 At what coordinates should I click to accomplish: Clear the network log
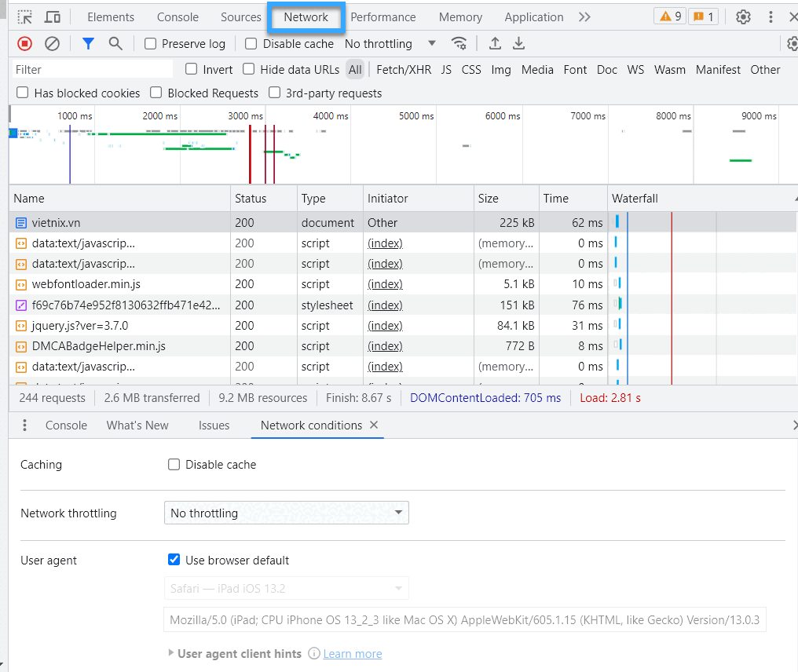[x=52, y=44]
